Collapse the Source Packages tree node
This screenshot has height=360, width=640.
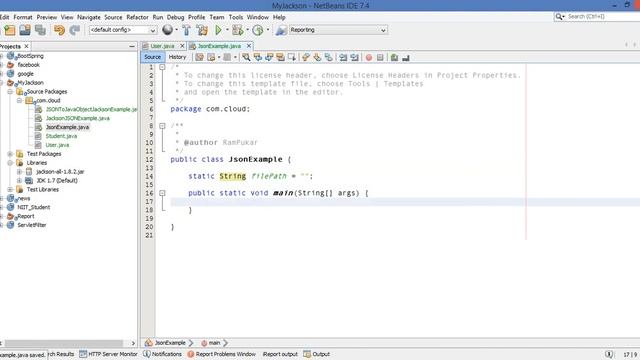[10, 92]
